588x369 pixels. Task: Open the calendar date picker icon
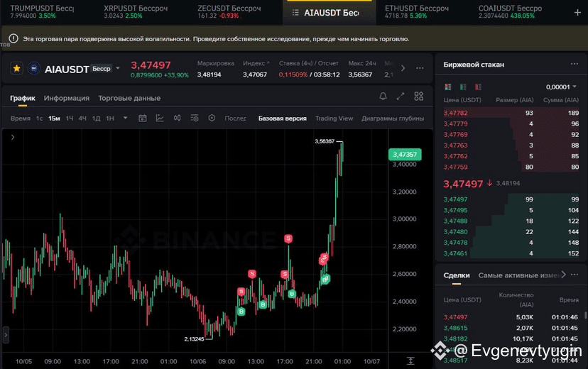pos(143,118)
